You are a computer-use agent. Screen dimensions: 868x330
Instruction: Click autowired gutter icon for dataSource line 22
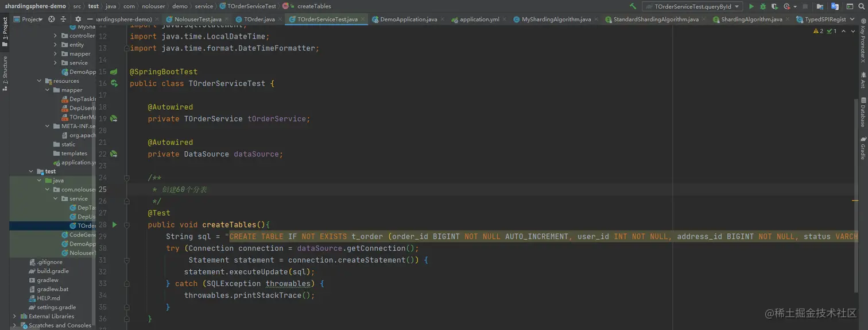tap(114, 154)
